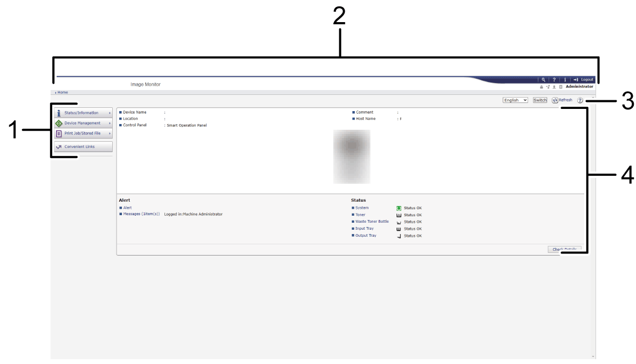Open the Messages (1item(s)) link
This screenshot has width=636, height=364.
click(141, 214)
